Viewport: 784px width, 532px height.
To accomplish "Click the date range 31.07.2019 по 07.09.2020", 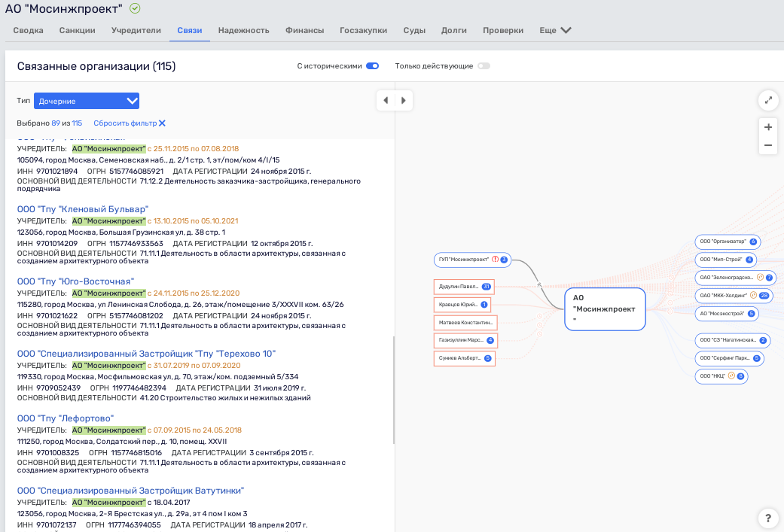I will [x=194, y=366].
